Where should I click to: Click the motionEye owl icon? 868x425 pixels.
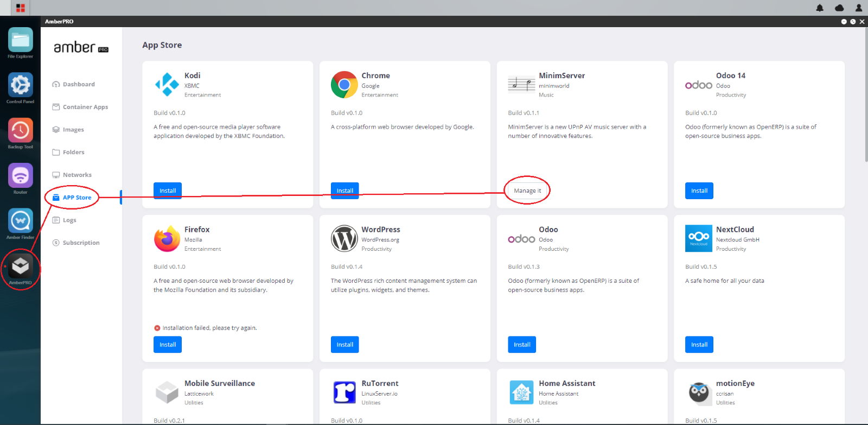(x=699, y=392)
